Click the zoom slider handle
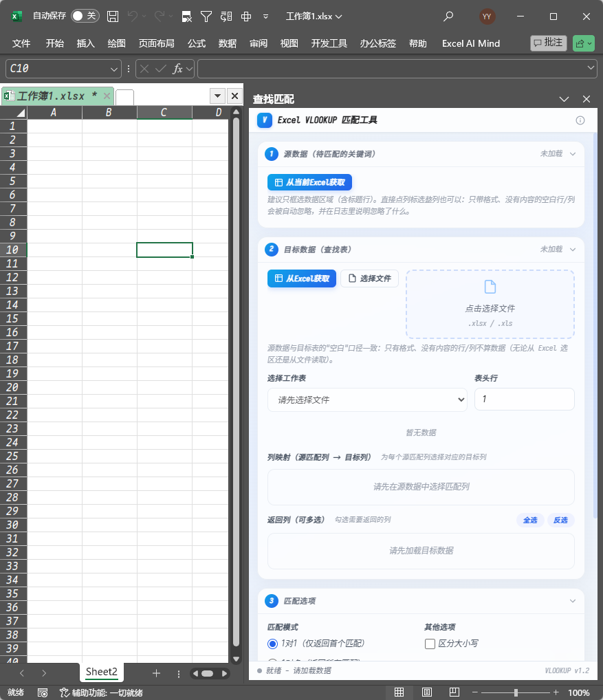603x700 pixels. 516,693
